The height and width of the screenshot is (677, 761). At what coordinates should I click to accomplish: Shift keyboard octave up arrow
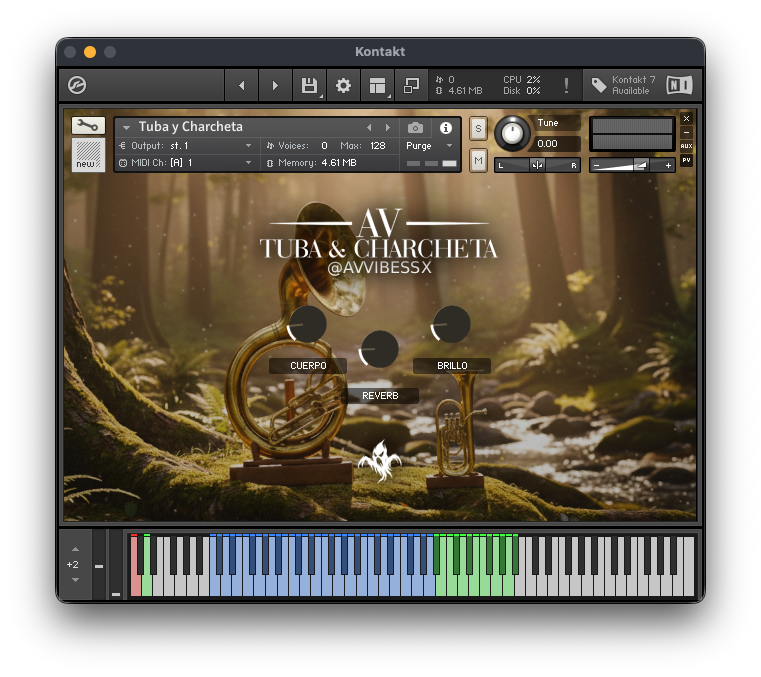[x=75, y=549]
